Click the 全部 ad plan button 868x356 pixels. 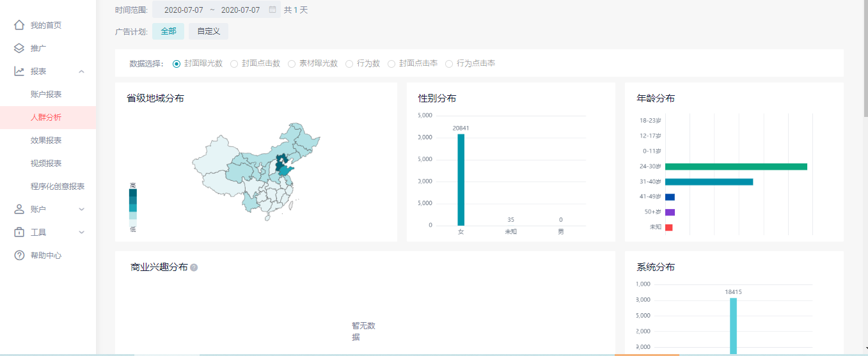168,31
